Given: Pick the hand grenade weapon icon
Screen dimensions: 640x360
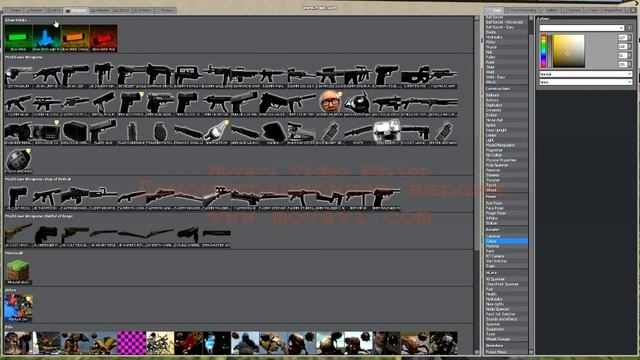Looking at the screenshot, I should coord(160,132).
